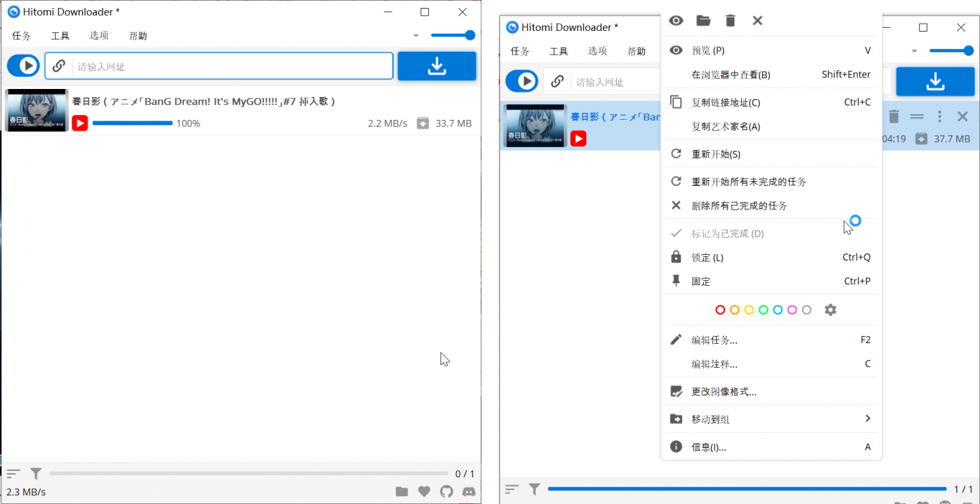
Task: Click the filter funnel icon in left window
Action: [36, 474]
